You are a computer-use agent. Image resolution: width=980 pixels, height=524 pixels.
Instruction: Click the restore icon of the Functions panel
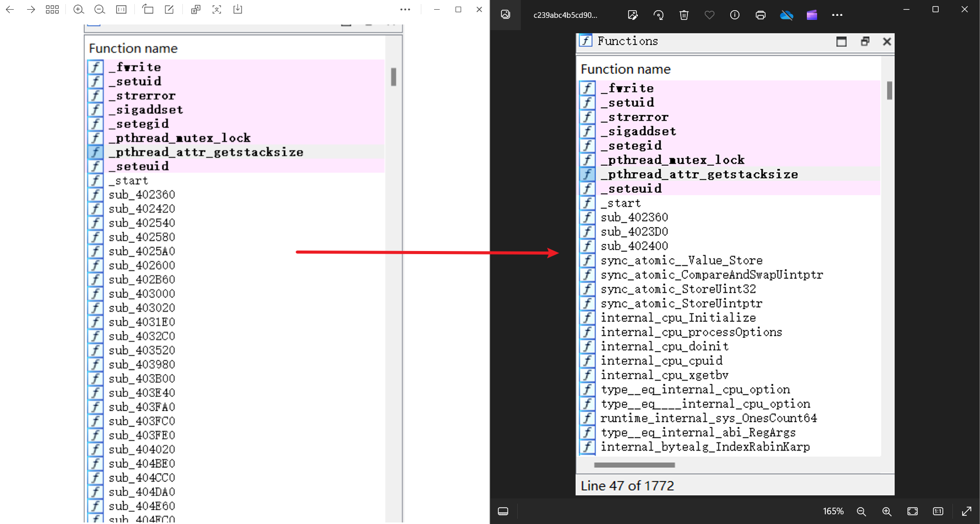[865, 41]
